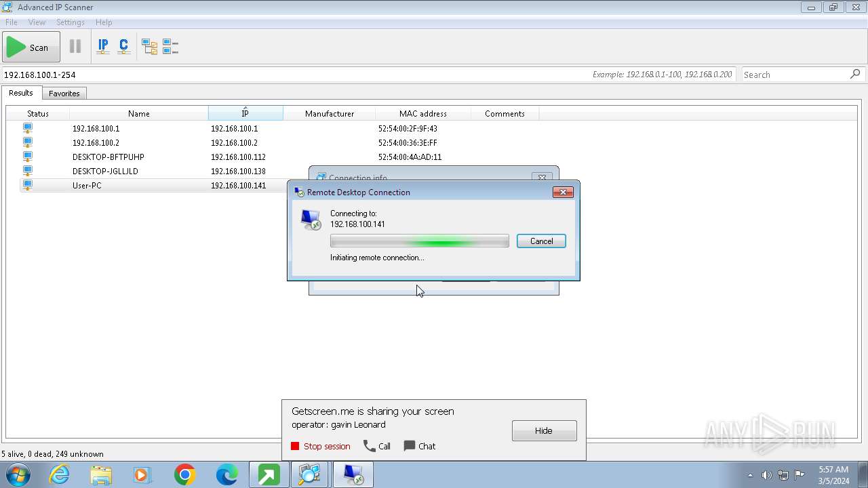Open the taskbar clock showing 5:57 AM
The image size is (868, 488).
click(833, 474)
